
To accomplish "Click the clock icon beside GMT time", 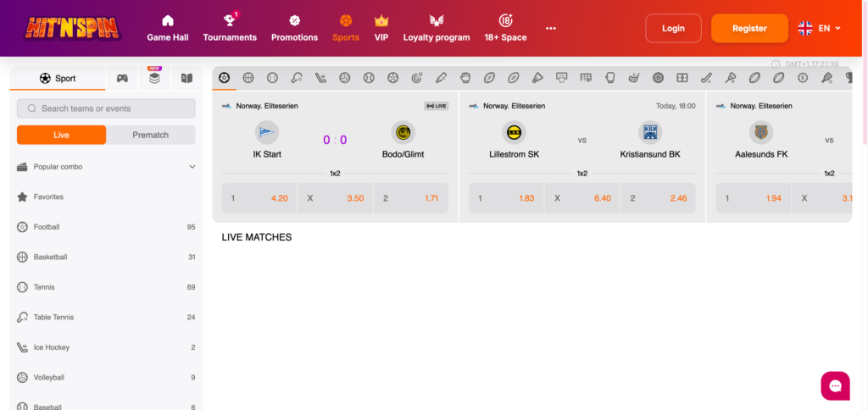I will coord(776,64).
